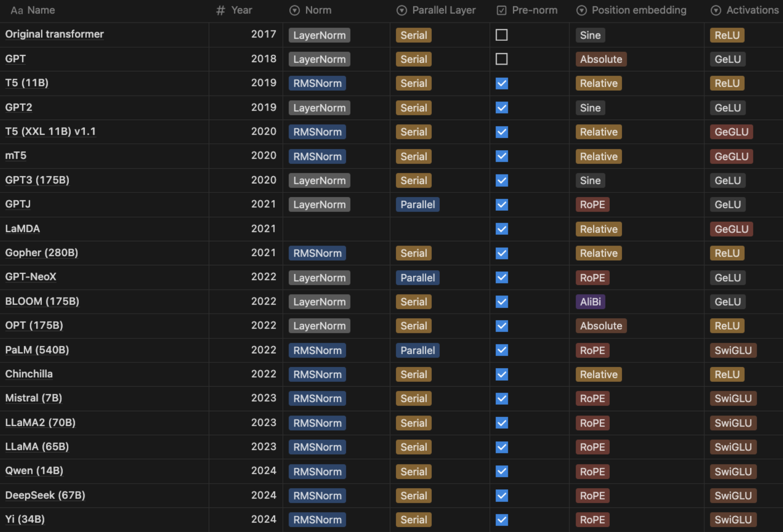Image resolution: width=783 pixels, height=532 pixels.
Task: Click the hash number icon beside Year
Action: click(x=220, y=10)
